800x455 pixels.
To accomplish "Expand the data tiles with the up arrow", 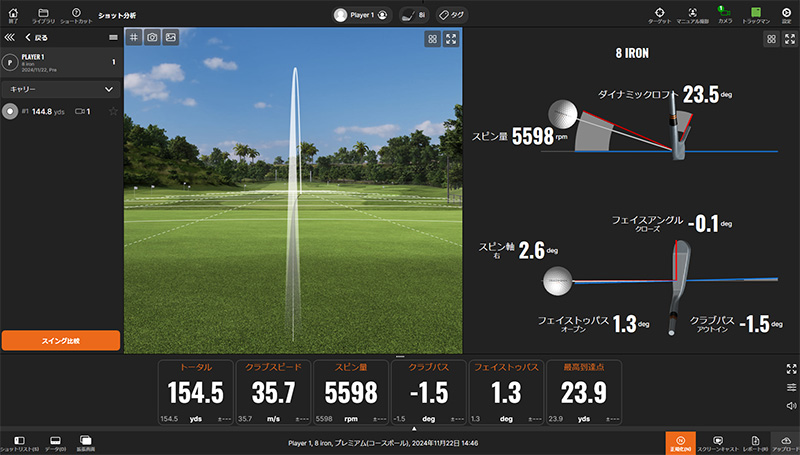I will [x=414, y=429].
